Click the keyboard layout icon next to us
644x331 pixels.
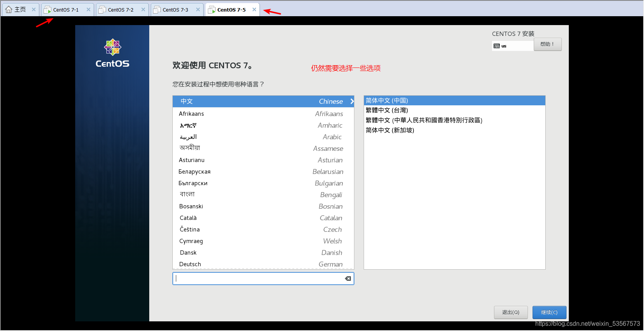pos(497,46)
